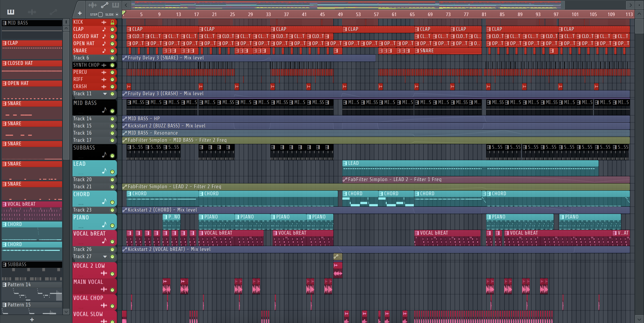Expand the Track 11 group arrow
The image size is (644, 323).
pyautogui.click(x=105, y=94)
